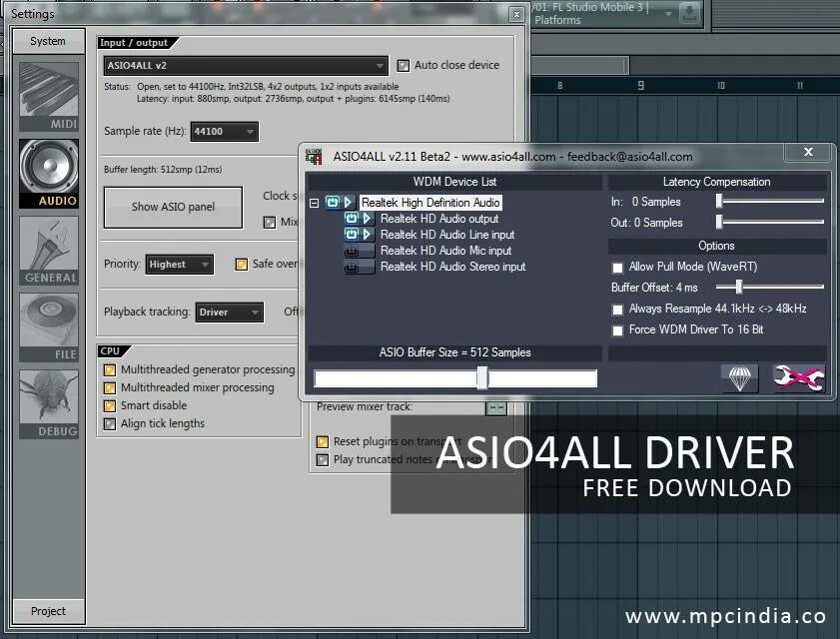Click the ASIO4ALL title bar logo icon
This screenshot has width=840, height=639.
(x=314, y=157)
